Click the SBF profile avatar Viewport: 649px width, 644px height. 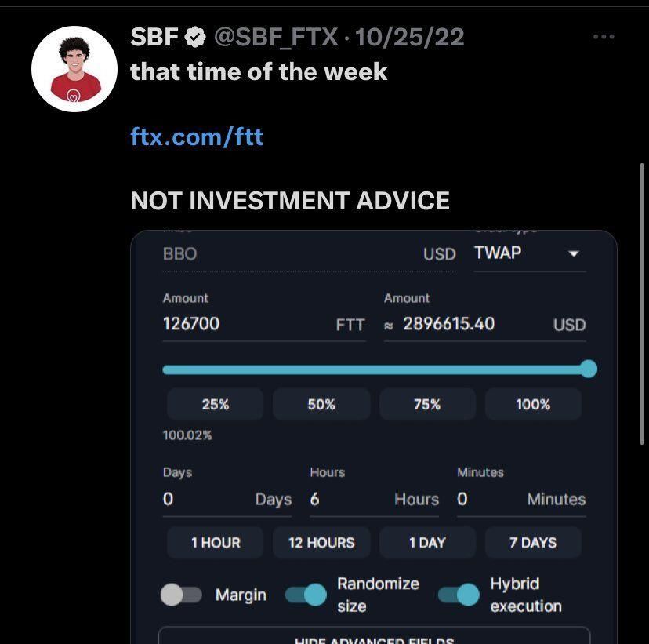tap(74, 69)
